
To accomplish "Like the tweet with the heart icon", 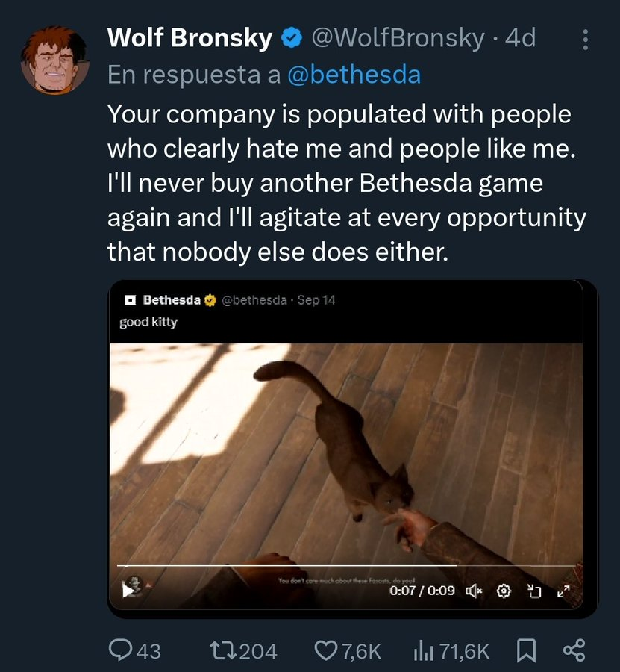I will pos(326,651).
